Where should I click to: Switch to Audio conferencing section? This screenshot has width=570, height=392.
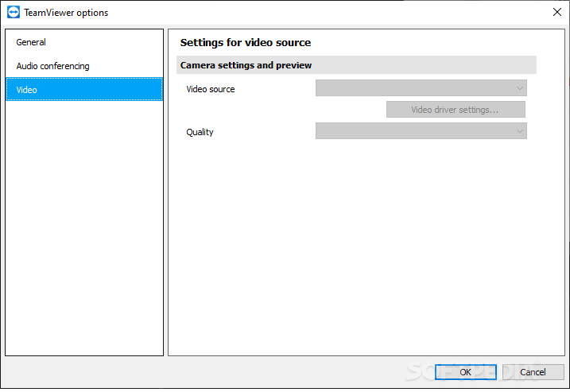(84, 66)
